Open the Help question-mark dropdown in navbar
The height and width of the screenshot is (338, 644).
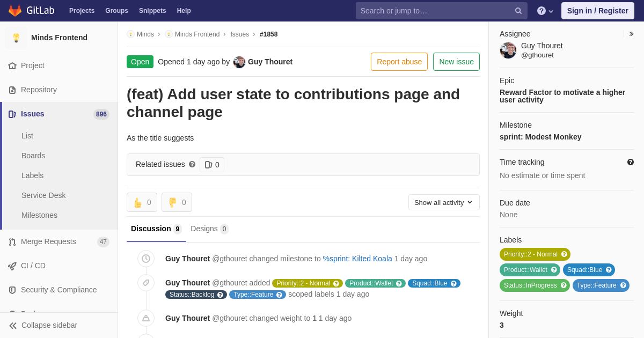click(x=545, y=11)
